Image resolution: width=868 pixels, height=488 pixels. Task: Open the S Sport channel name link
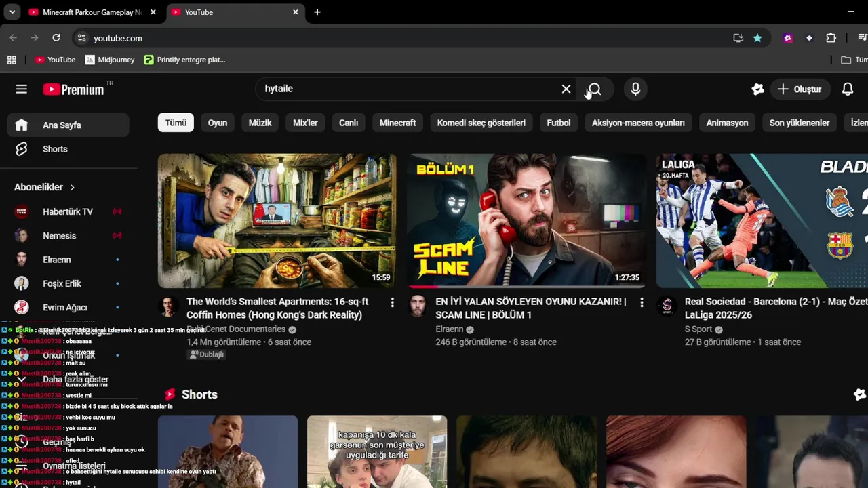pos(698,329)
